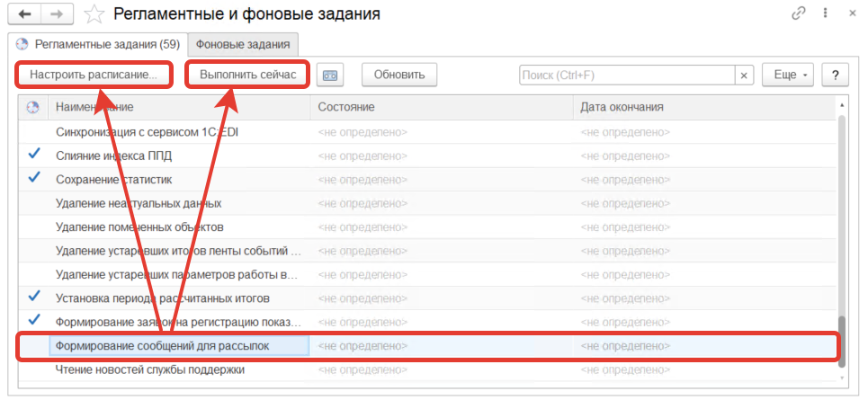Click the icon button next to Выполнить сейчас
868x400 pixels.
pyautogui.click(x=331, y=75)
